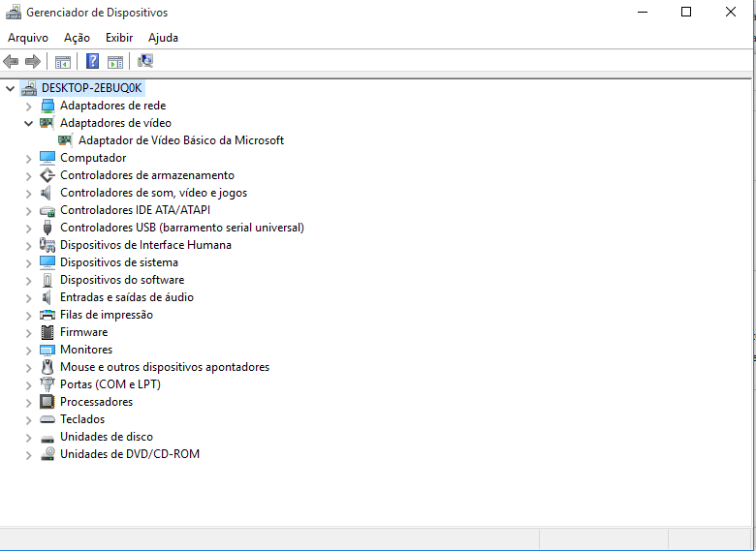Screen dimensions: 756x551
Task: Select Portas (COM e LPT) label
Action: 110,384
